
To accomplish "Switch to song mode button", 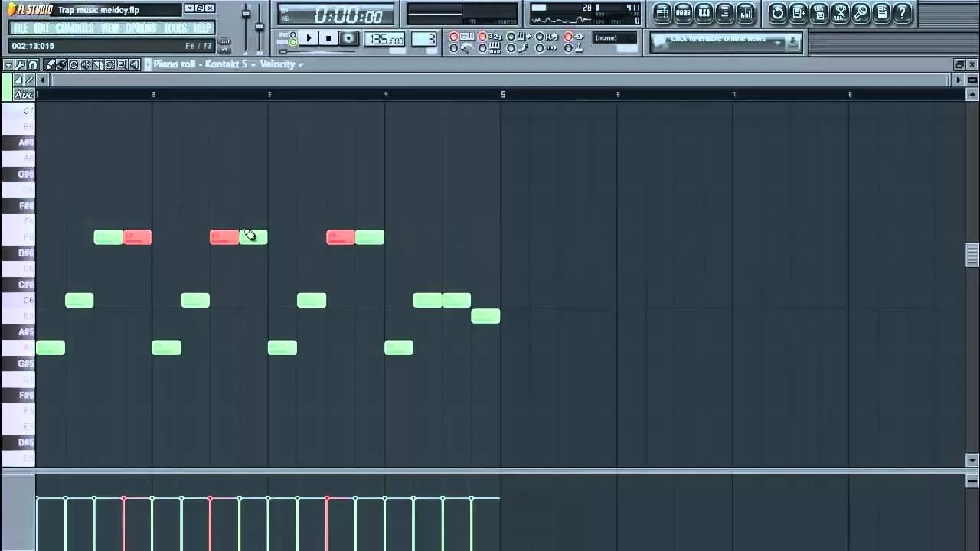I will tap(293, 43).
